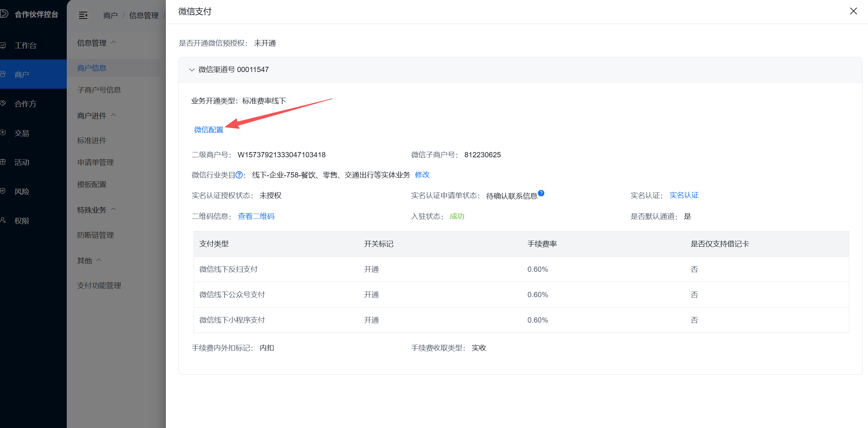This screenshot has width=868, height=428.
Task: Click 开通 status in 微信线下公众号支付 row
Action: tap(371, 294)
